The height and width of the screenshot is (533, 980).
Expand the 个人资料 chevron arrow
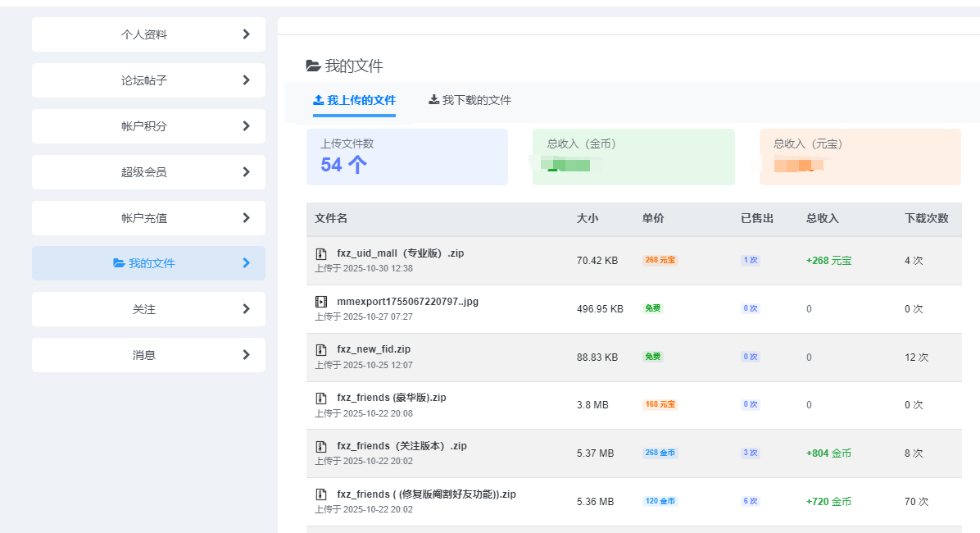(x=247, y=34)
